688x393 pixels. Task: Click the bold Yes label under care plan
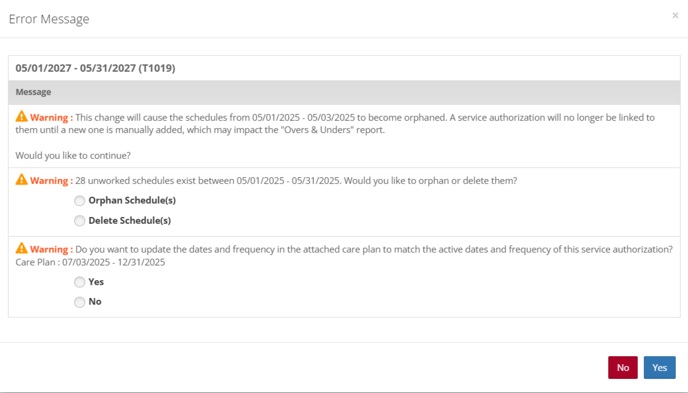coord(96,282)
